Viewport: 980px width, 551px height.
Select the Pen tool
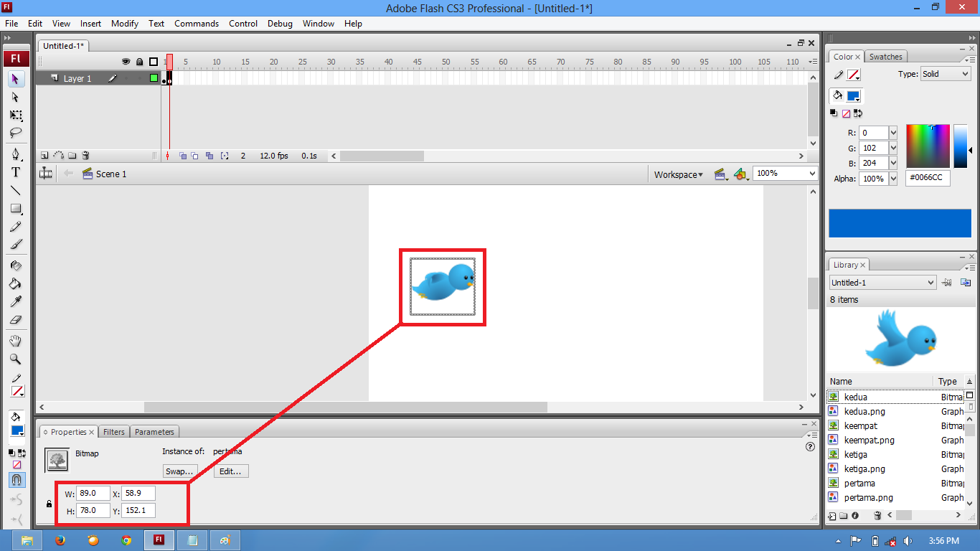tap(16, 154)
